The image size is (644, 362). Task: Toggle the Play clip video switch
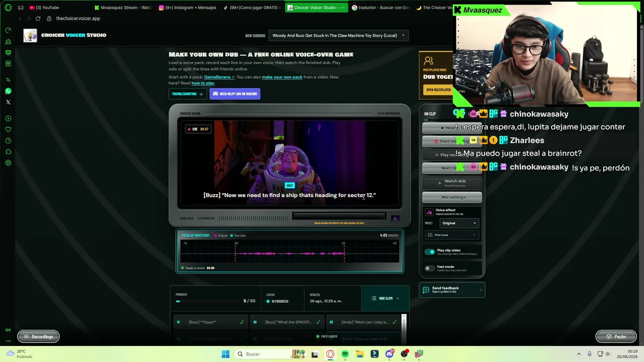pos(429,252)
